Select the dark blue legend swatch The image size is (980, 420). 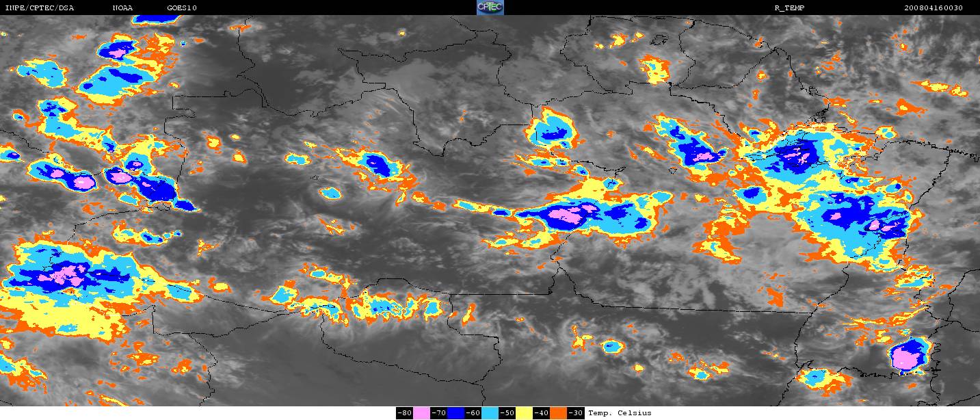tap(455, 412)
